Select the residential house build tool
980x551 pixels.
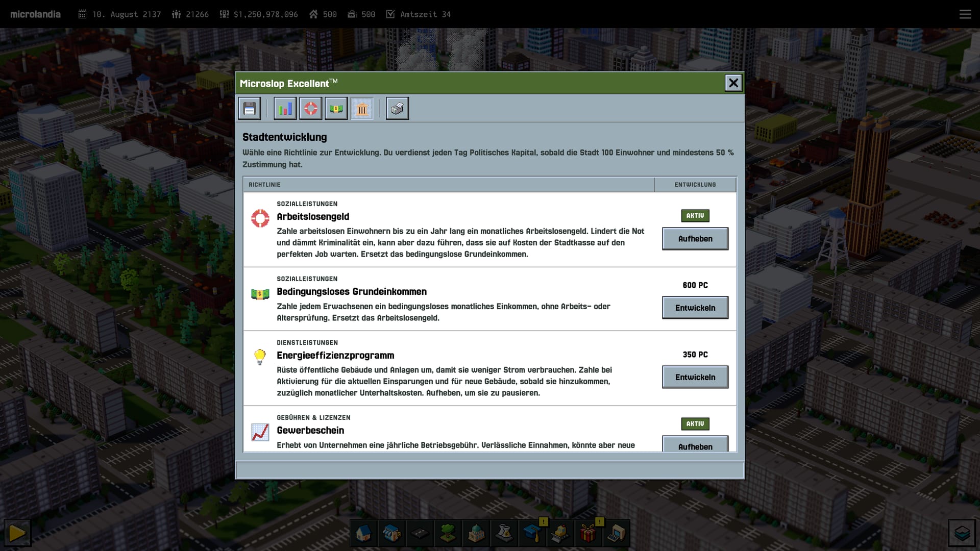[363, 534]
